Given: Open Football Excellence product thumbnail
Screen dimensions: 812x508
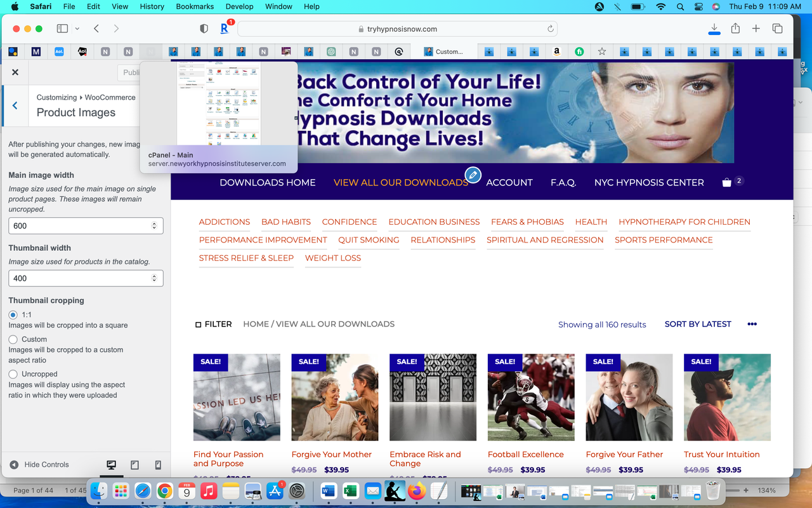Looking at the screenshot, I should pos(531,398).
